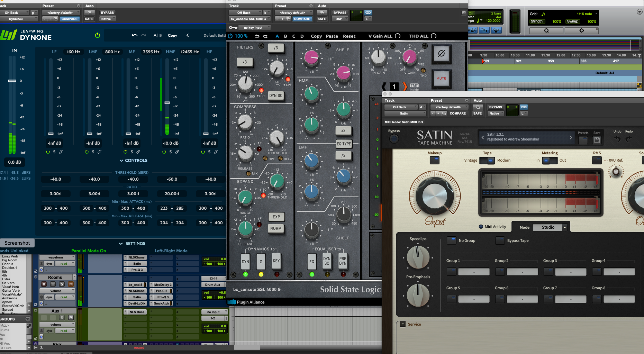Viewport: 644px width, 354px height.
Task: Select setting B in bx_console
Action: (285, 36)
